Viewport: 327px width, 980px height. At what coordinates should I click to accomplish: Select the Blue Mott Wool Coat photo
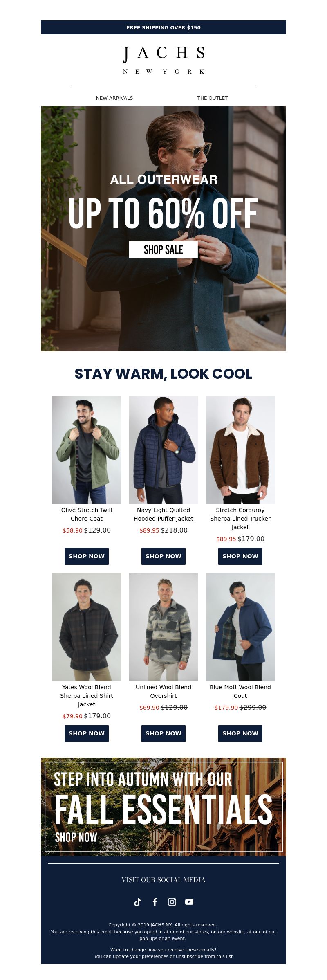pos(240,627)
